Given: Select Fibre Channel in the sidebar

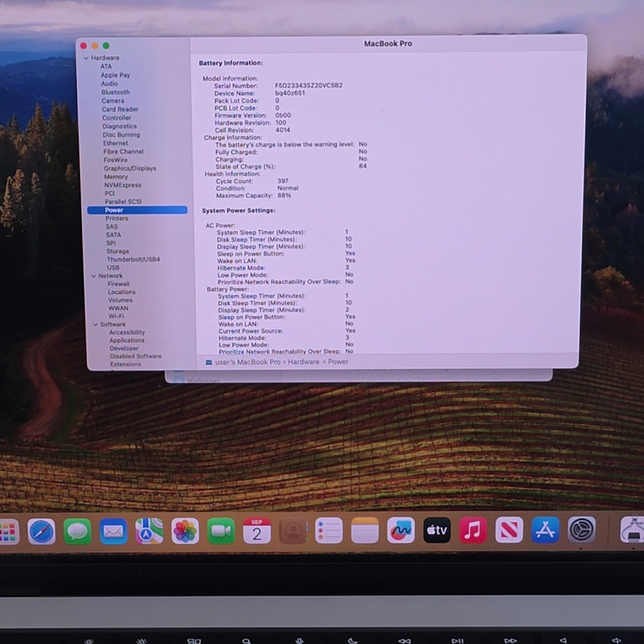Looking at the screenshot, I should (x=123, y=151).
